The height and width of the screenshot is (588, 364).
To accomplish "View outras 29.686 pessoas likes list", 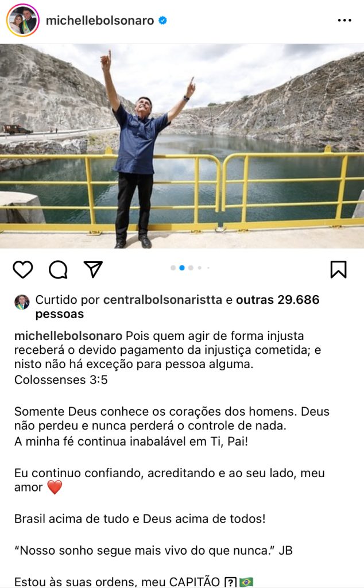I will 177,307.
